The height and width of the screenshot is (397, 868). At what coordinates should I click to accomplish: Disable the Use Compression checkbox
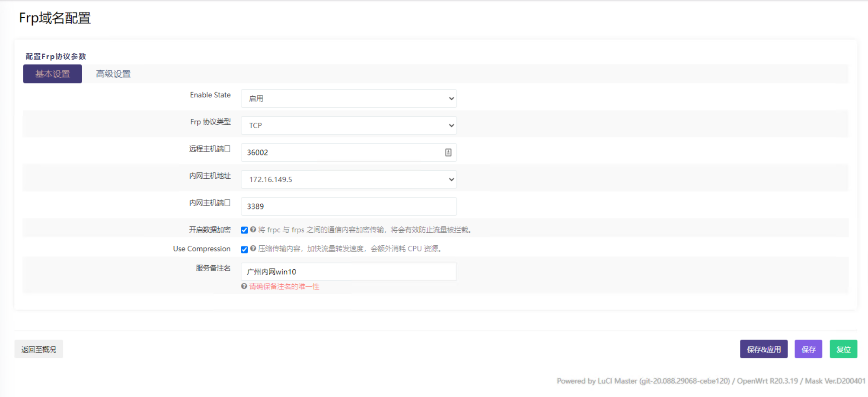tap(244, 249)
